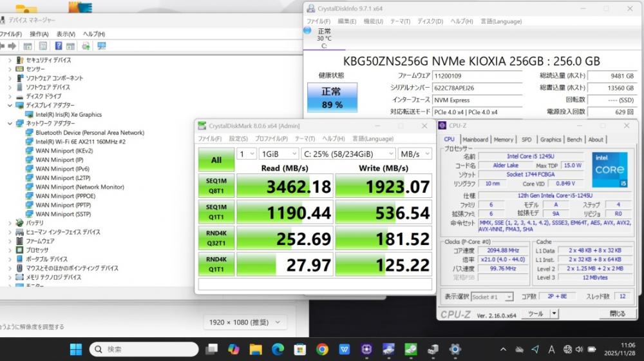The image size is (644, 361).
Task: Open the 表示(V) menu in Device Manager
Action: (x=66, y=34)
